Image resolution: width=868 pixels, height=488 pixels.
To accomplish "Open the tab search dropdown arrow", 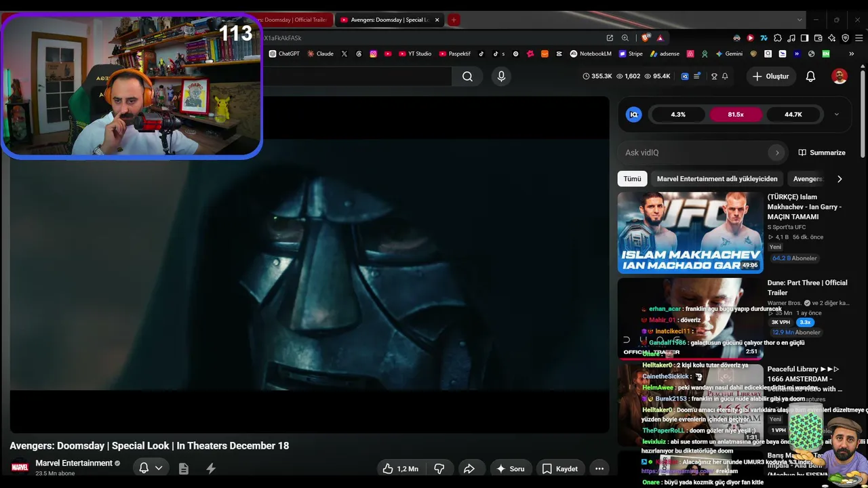I will coord(800,20).
